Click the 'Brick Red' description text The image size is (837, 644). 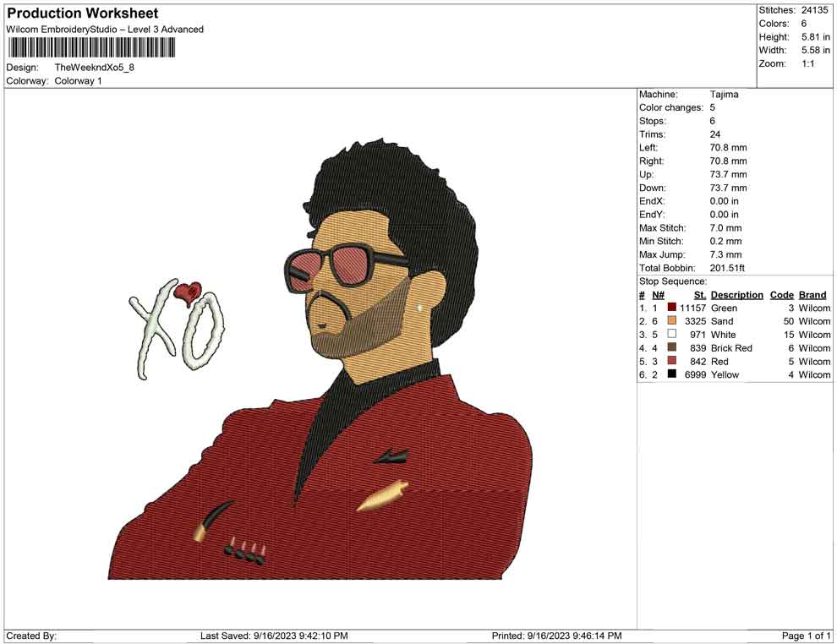(x=732, y=348)
